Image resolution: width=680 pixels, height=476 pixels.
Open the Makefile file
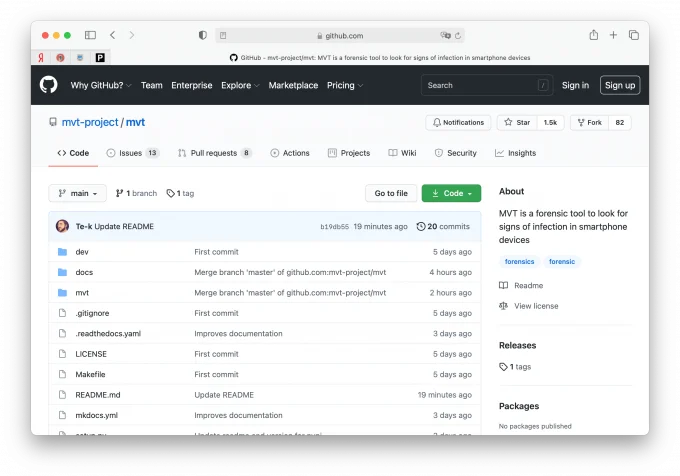tap(90, 375)
